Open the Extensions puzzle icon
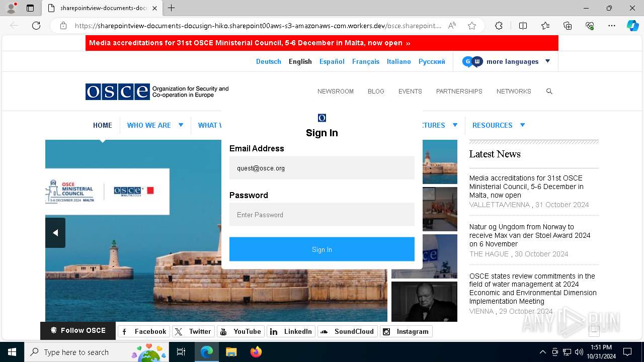This screenshot has width=644, height=362. point(499,26)
